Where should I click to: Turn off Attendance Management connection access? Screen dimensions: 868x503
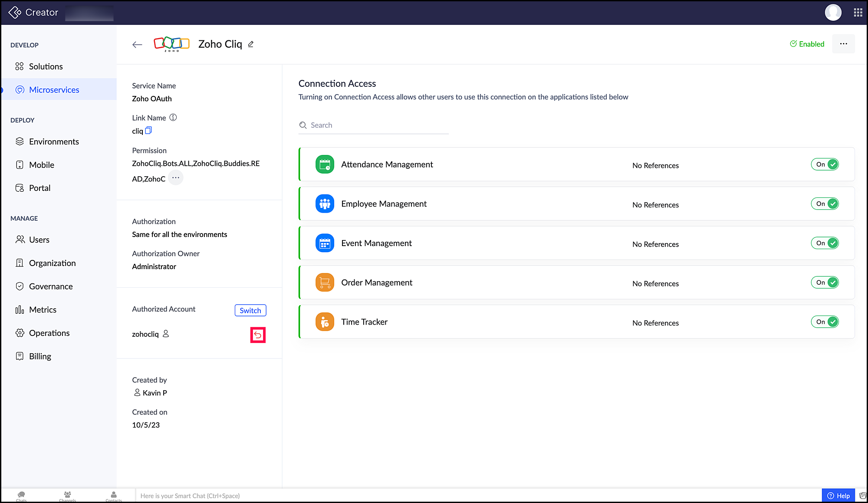[x=825, y=164]
